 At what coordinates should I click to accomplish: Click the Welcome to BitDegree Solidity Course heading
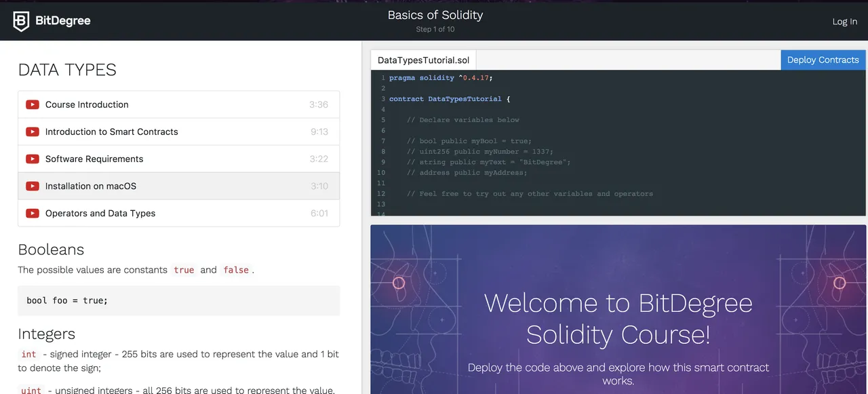[618, 319]
